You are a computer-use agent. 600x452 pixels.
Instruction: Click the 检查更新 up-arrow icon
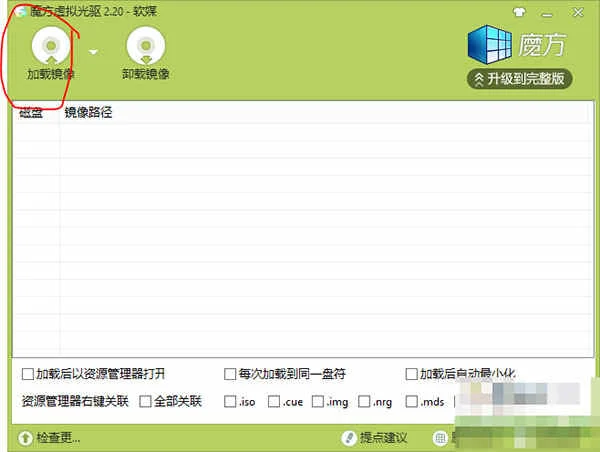pos(26,438)
